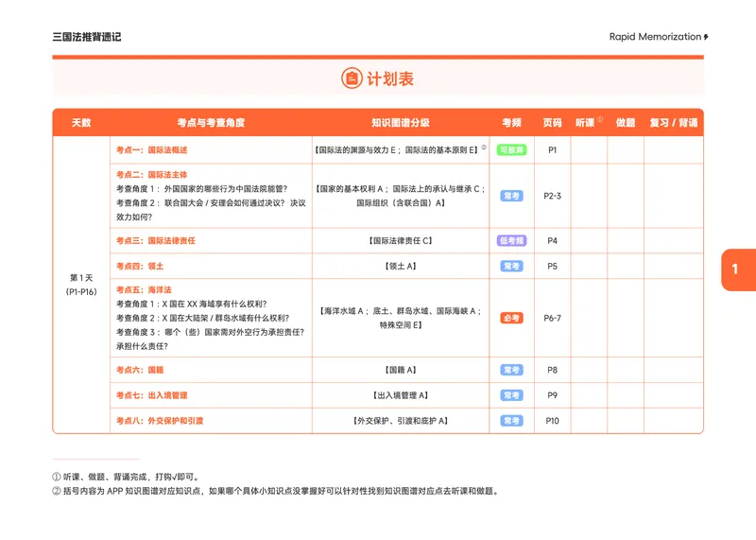Click the 海洋水域 A knowledge cell
Image resolution: width=756 pixels, height=540 pixels.
click(401, 318)
